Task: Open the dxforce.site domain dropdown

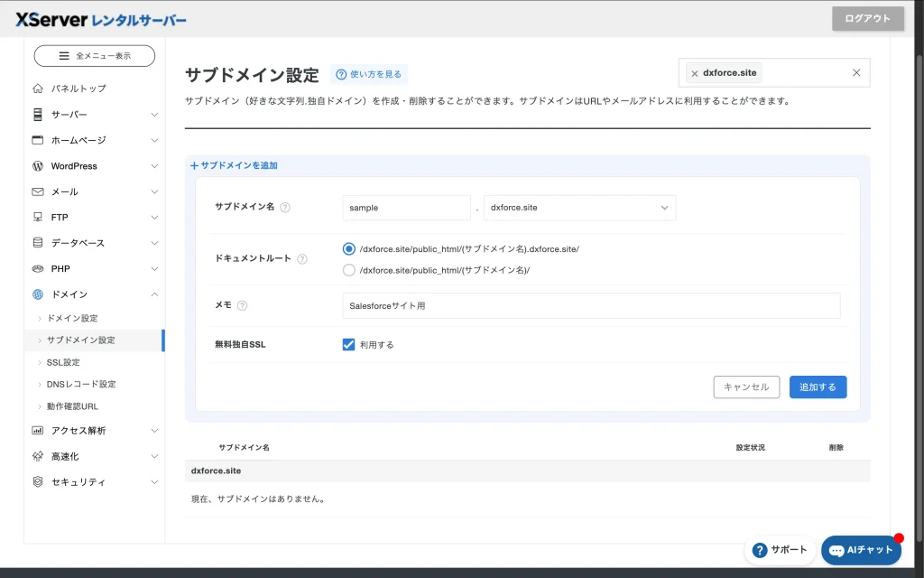Action: click(579, 208)
